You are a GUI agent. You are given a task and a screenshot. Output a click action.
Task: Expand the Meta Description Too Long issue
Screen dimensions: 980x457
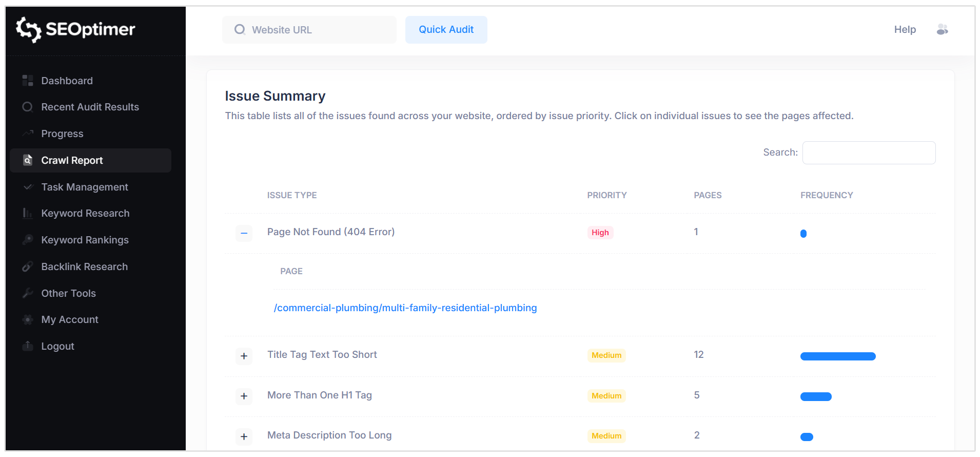(x=244, y=436)
